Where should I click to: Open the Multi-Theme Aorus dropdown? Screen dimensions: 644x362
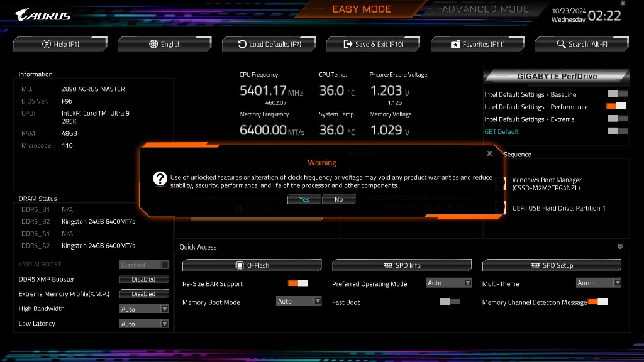tap(599, 282)
